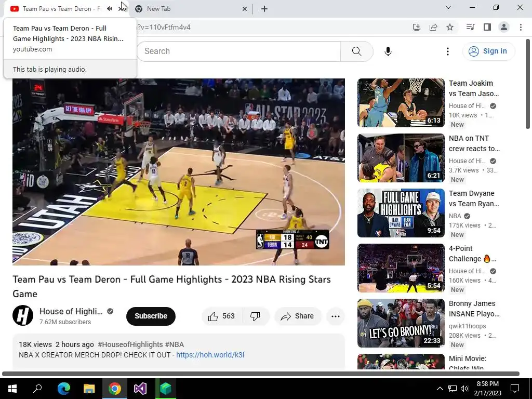The height and width of the screenshot is (399, 532).
Task: Click the horizontal scrollbar at bottom
Action: point(261,374)
